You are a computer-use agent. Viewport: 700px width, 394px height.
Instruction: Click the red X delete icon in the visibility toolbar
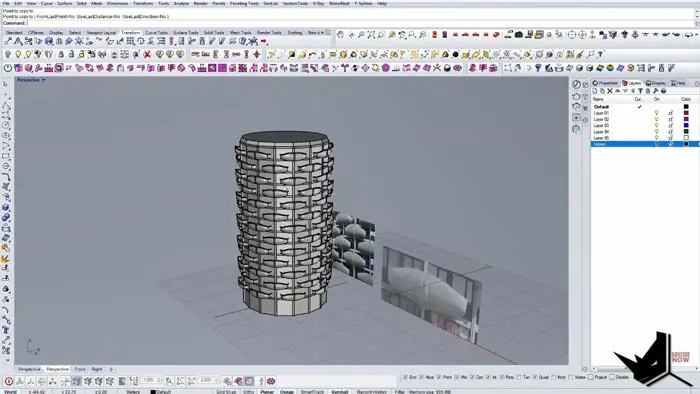click(147, 54)
